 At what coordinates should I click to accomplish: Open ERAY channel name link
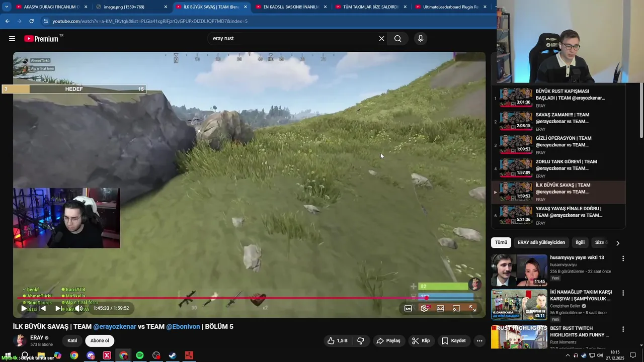click(x=37, y=338)
